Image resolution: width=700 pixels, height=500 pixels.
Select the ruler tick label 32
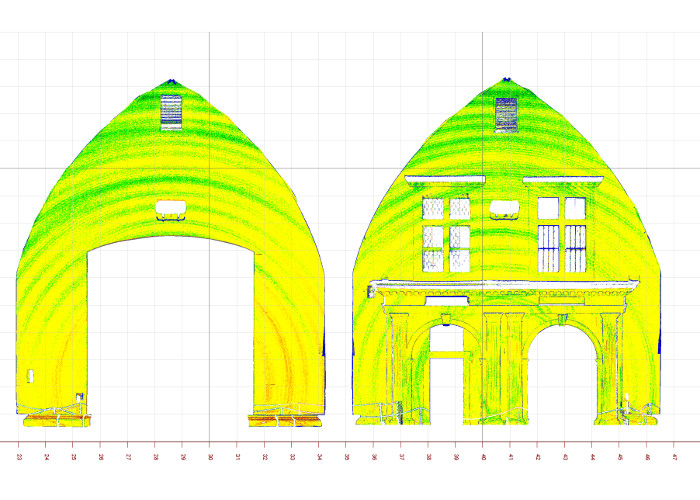(x=265, y=457)
